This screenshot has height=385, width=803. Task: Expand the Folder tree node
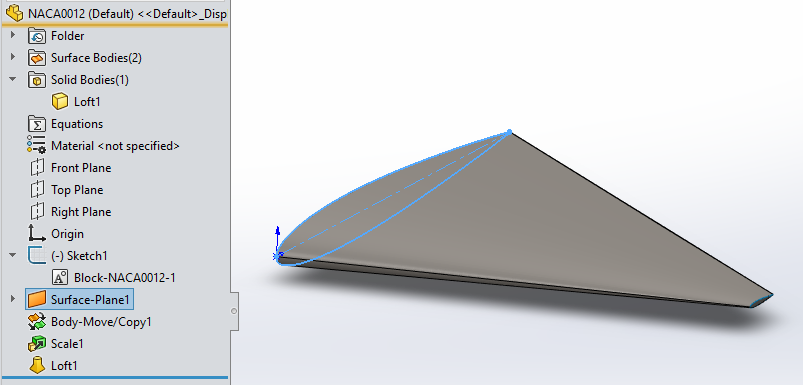[13, 36]
